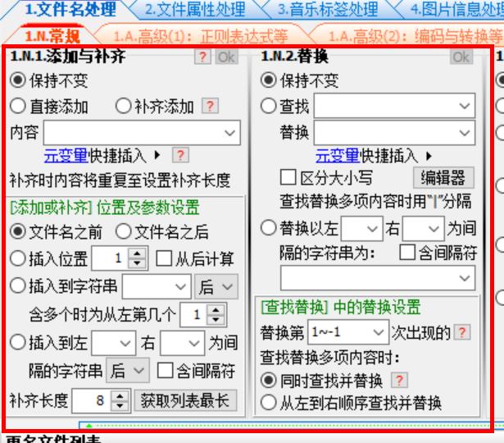Enable the 区分大小写 checkbox
Viewport: 504px width, 443px height.
tap(288, 178)
